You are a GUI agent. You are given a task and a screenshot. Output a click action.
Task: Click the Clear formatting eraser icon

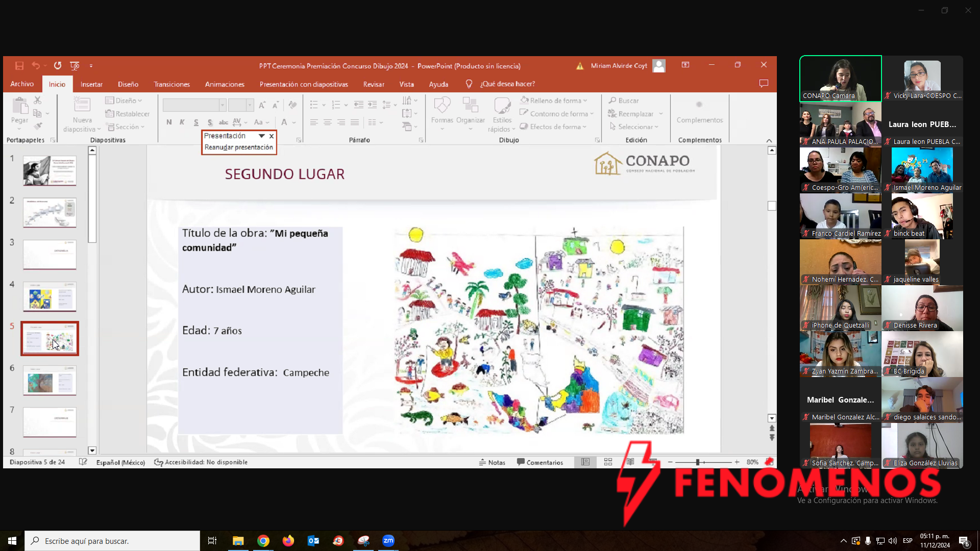click(292, 105)
